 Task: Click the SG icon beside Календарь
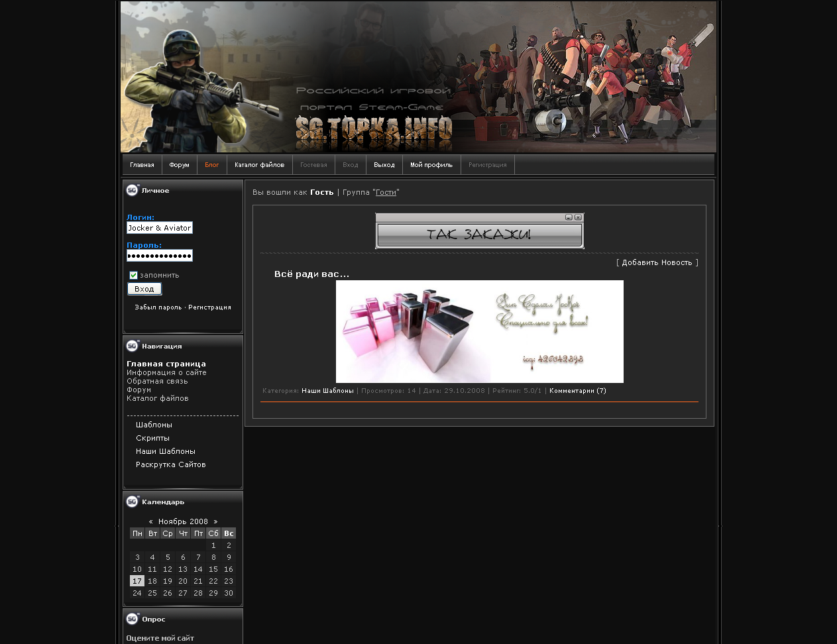point(133,502)
